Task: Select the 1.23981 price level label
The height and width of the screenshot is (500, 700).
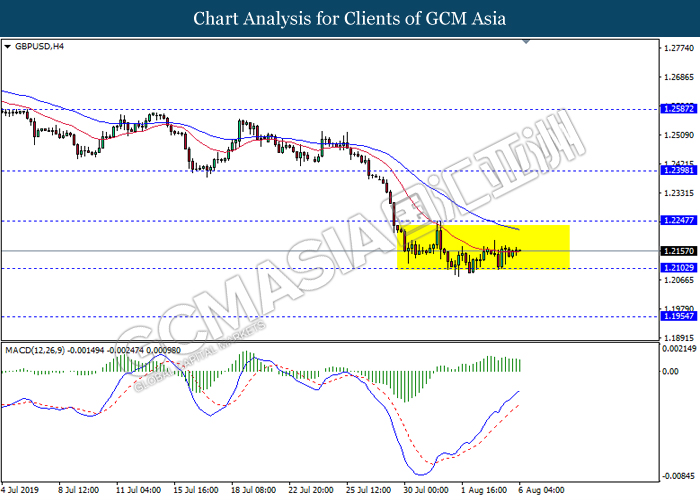Action: (x=679, y=170)
